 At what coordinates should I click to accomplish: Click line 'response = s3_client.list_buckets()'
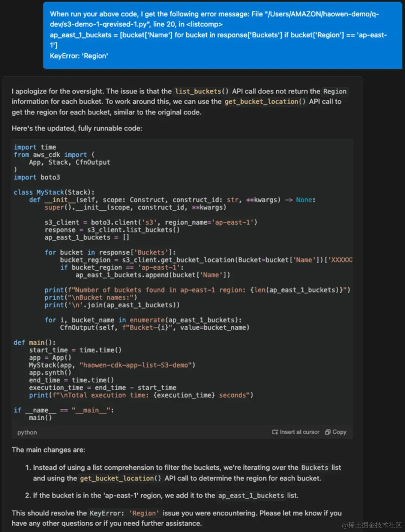pos(112,230)
